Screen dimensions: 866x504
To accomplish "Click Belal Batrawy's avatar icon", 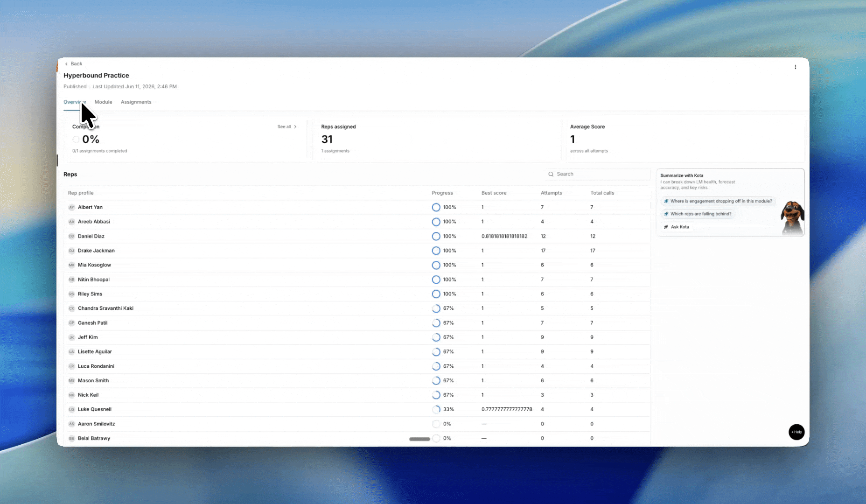I will (71, 438).
